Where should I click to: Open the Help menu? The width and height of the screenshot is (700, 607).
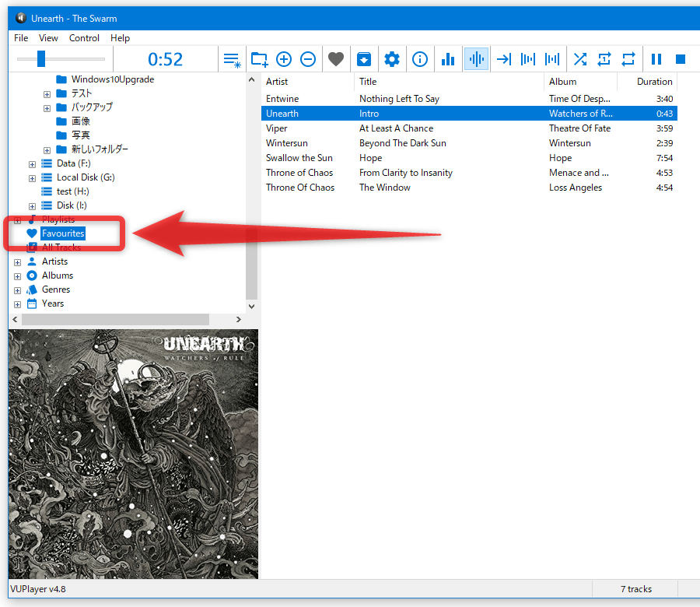coord(120,38)
